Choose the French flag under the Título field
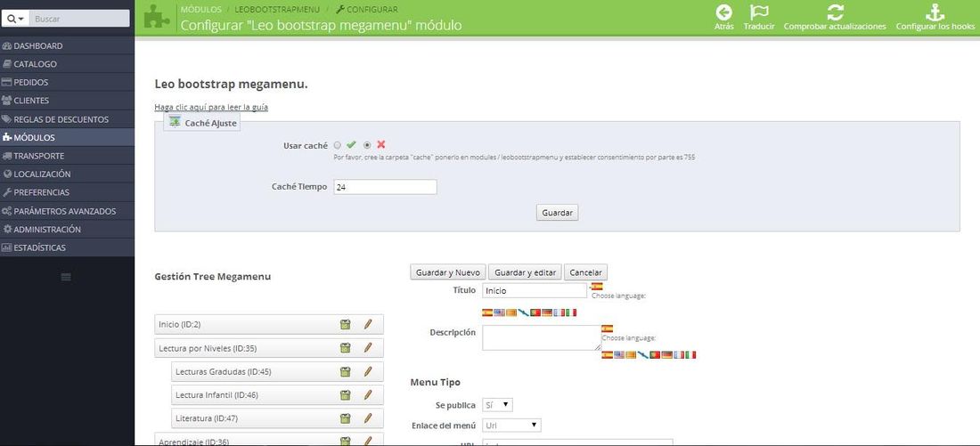The image size is (980, 446). click(x=559, y=312)
